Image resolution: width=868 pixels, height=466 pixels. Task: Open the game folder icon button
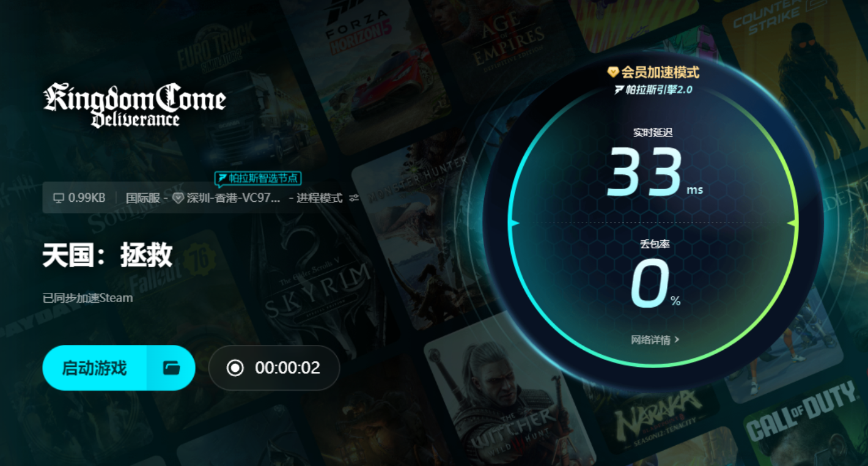[x=171, y=368]
